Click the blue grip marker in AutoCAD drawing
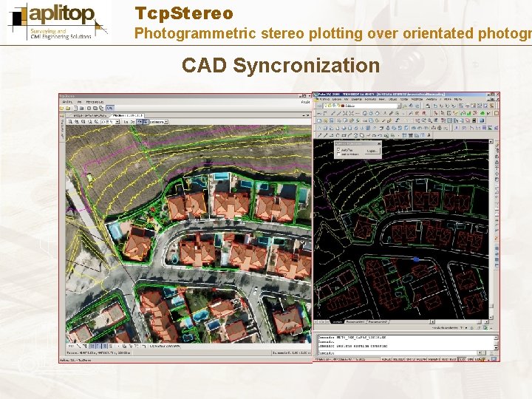 point(416,259)
